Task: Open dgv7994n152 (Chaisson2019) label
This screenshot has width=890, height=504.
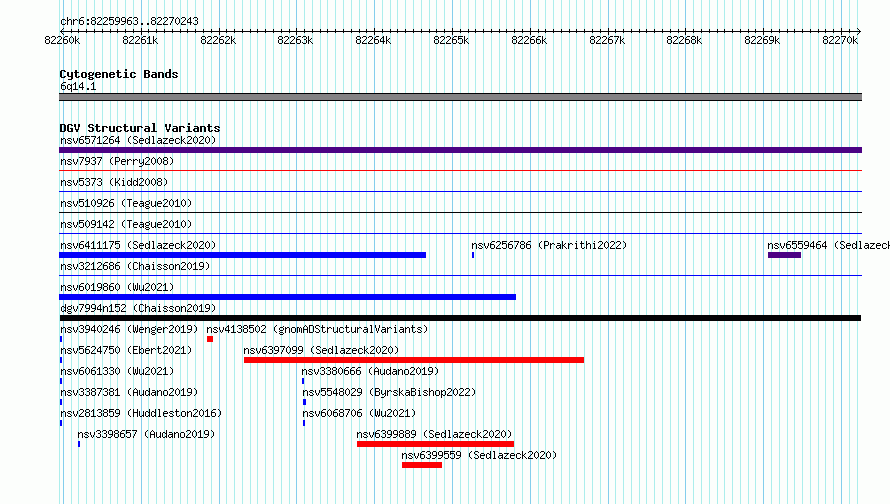Action: (138, 308)
